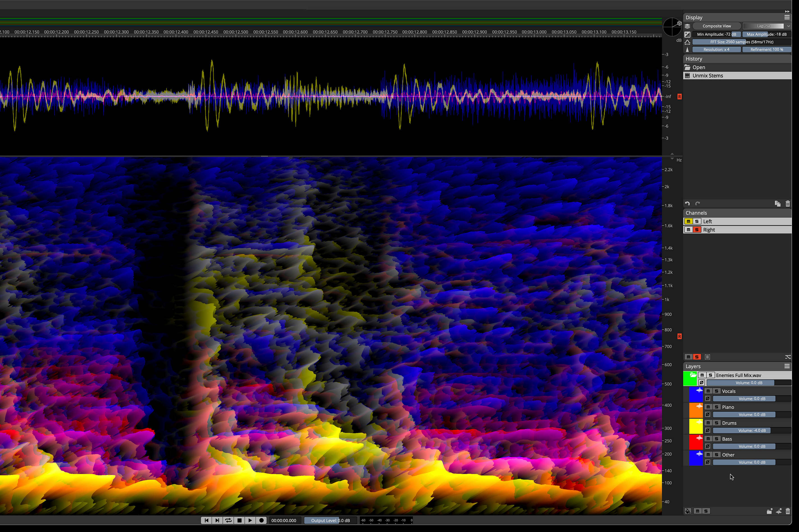Mute the Left channel
This screenshot has width=799, height=532.
(x=688, y=222)
